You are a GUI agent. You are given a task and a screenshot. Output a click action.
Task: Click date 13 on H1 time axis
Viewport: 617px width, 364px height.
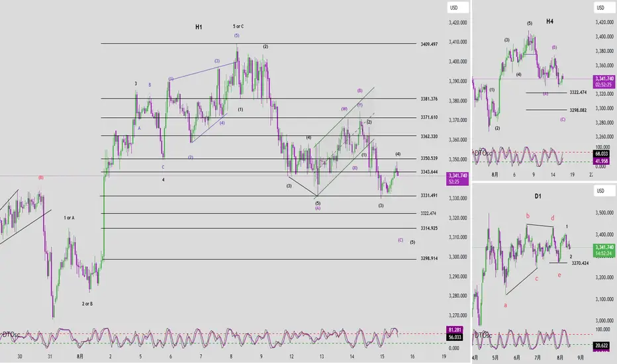[x=322, y=357]
